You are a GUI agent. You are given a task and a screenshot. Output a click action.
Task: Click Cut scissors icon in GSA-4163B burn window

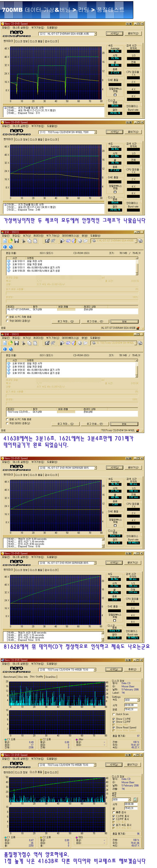coord(24,241)
